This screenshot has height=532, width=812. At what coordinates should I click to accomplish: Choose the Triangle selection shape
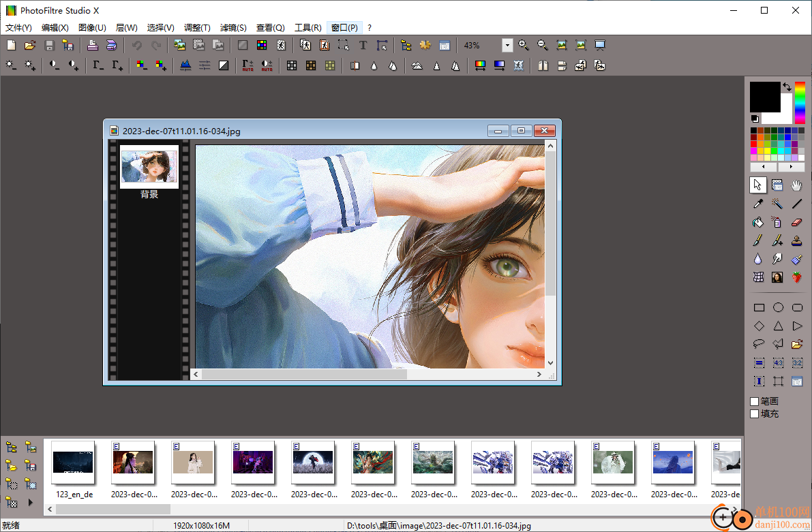(x=778, y=326)
